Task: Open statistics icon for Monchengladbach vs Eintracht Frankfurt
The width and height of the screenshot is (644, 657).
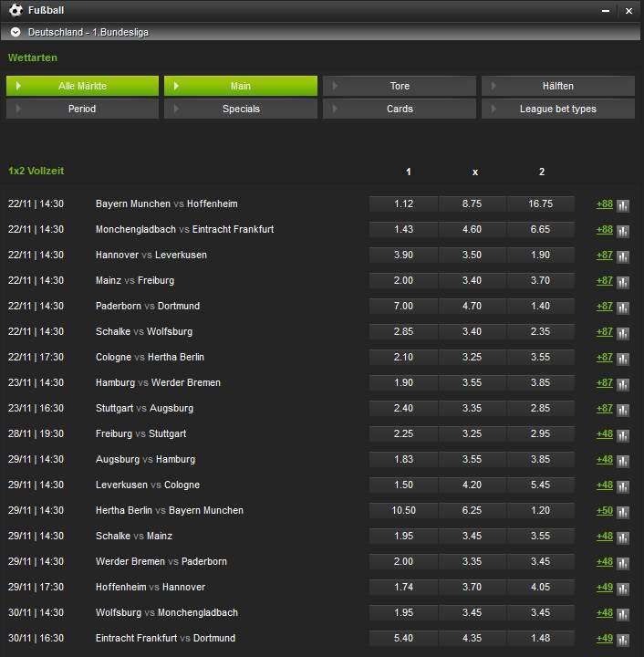Action: 623,231
